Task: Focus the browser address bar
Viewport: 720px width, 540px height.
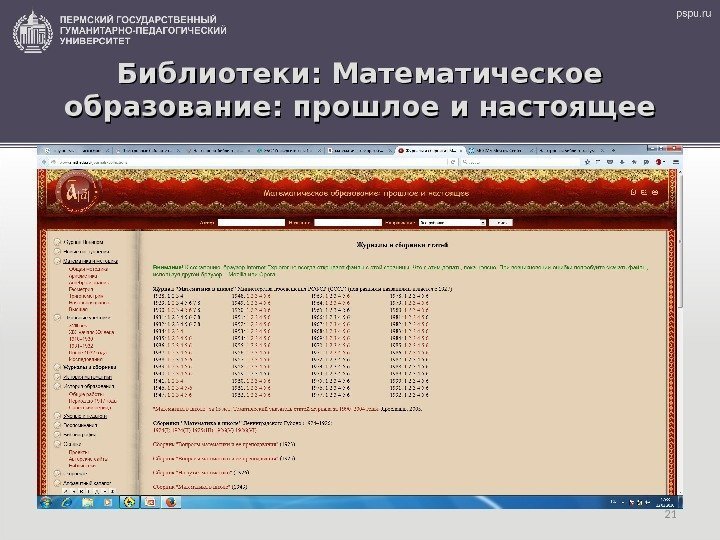Action: coord(248,162)
